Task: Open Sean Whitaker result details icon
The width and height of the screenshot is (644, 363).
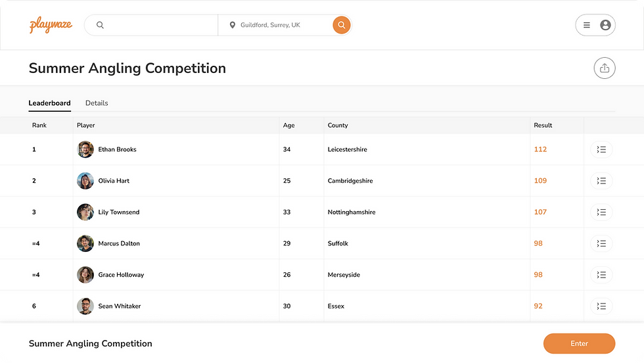Action: pos(601,306)
